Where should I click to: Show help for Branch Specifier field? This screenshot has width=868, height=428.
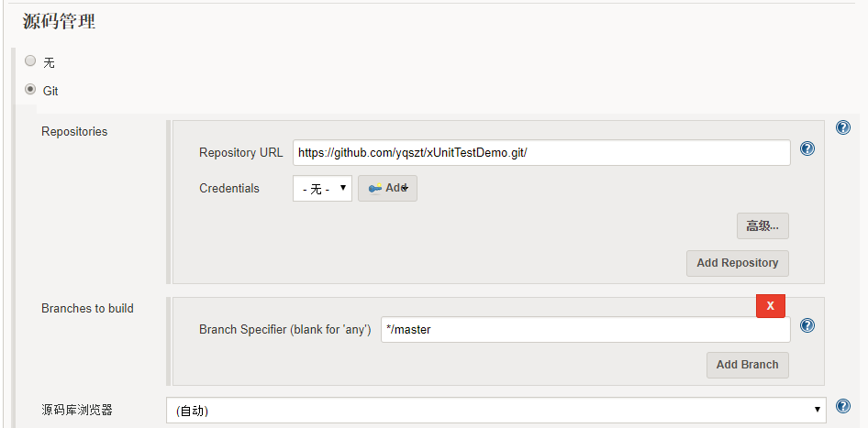[x=807, y=325]
